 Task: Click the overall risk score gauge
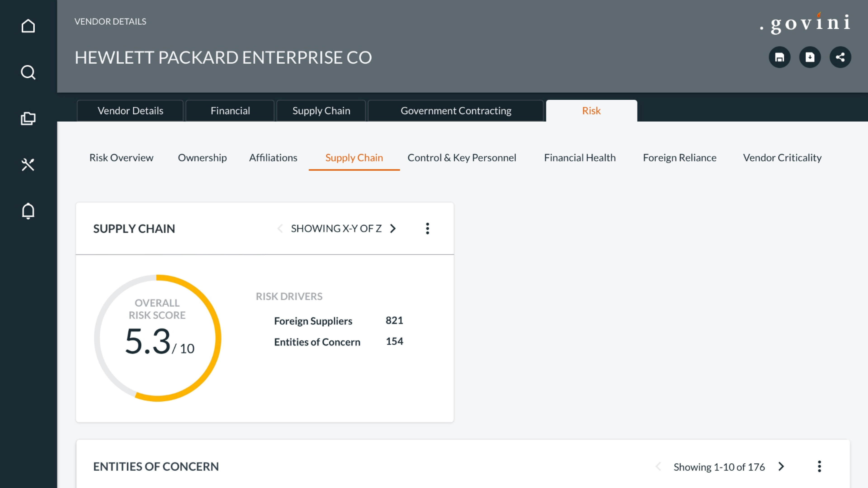pyautogui.click(x=157, y=338)
